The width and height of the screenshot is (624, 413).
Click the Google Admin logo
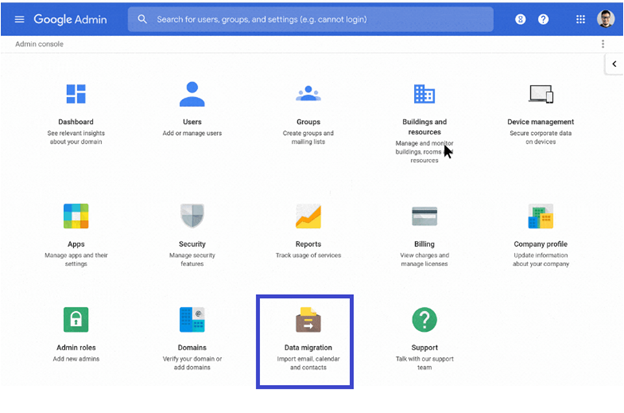[70, 19]
